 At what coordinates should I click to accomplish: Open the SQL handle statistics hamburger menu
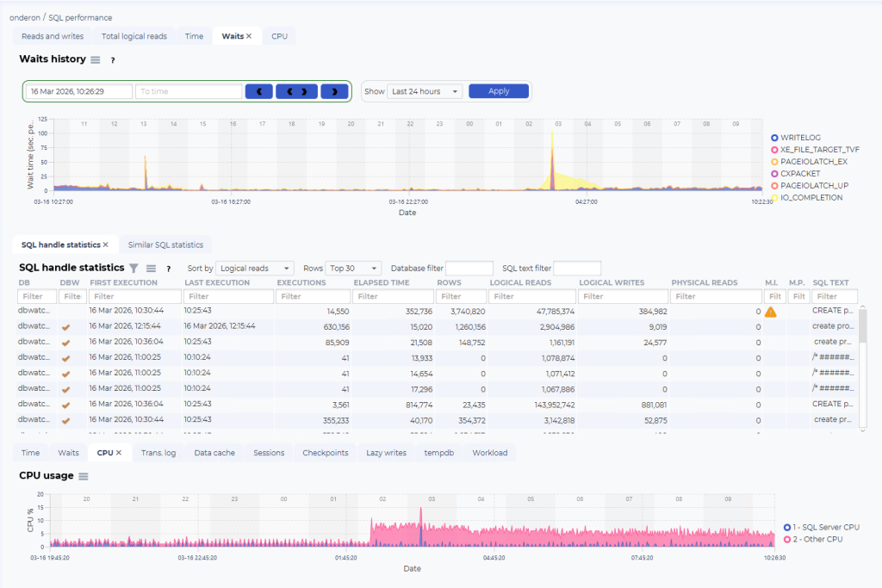(151, 268)
